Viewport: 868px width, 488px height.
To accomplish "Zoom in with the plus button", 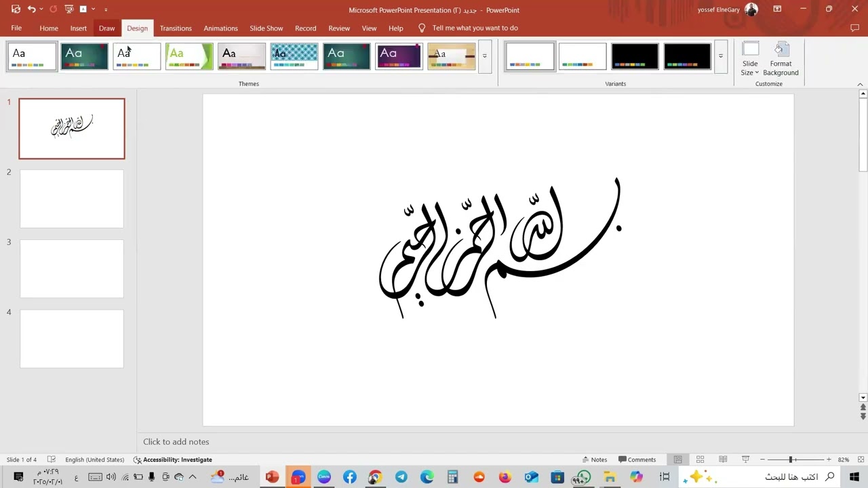I will click(828, 460).
